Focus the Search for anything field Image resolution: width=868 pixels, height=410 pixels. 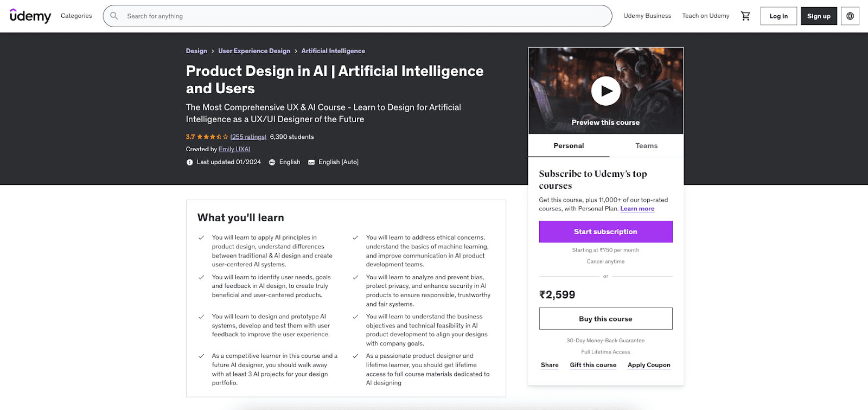(x=358, y=16)
